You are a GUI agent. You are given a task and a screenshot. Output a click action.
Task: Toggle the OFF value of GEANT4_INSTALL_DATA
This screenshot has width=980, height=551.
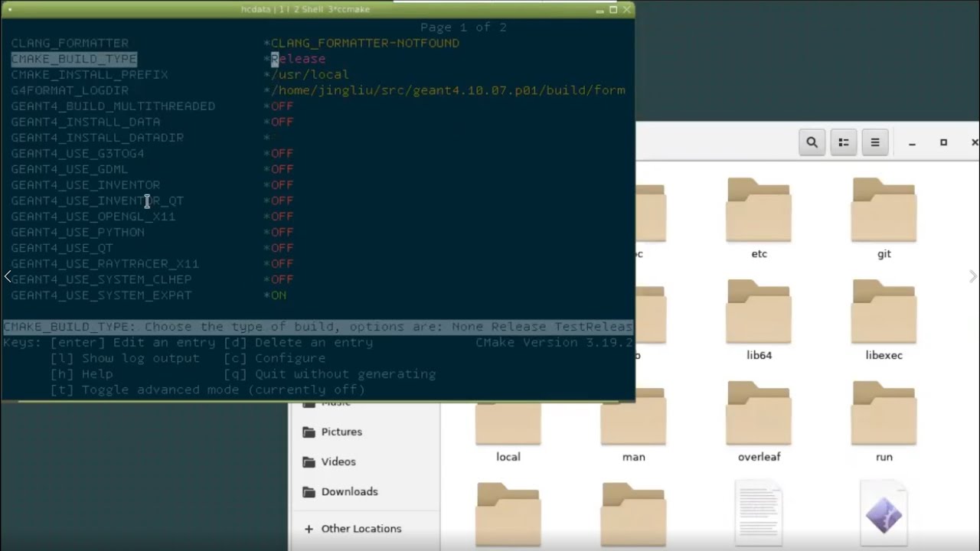point(282,122)
